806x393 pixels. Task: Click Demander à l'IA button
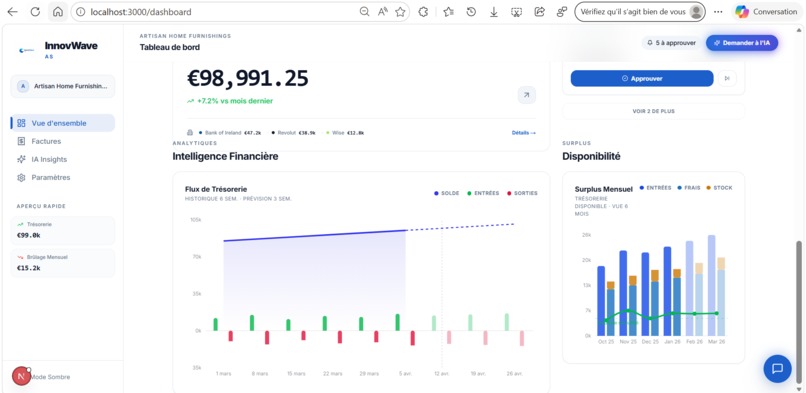tap(742, 43)
